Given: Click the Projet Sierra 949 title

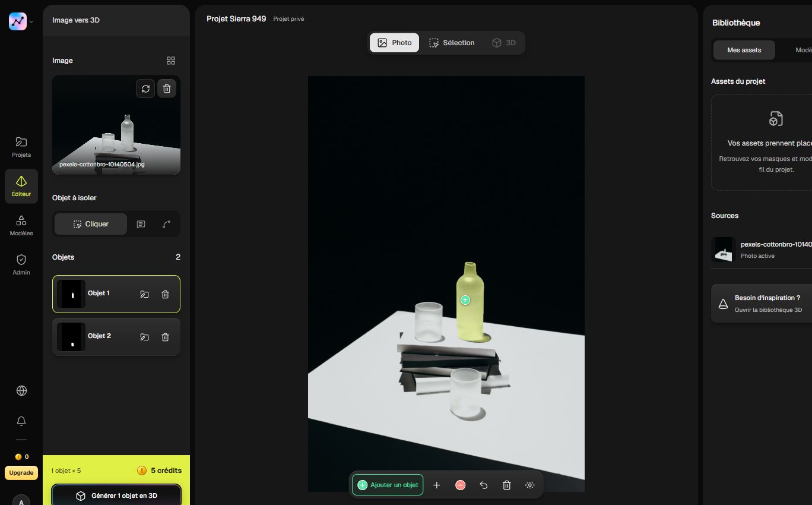Looking at the screenshot, I should (x=236, y=19).
